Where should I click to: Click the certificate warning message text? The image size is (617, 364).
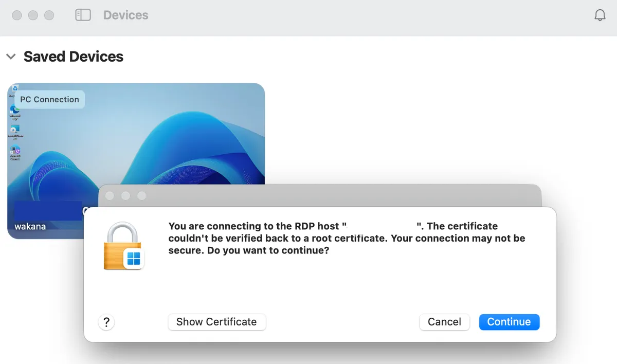click(x=347, y=239)
